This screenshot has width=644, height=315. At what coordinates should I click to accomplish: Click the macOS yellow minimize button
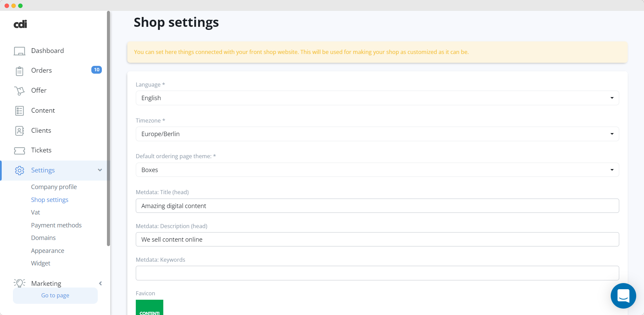pyautogui.click(x=14, y=6)
